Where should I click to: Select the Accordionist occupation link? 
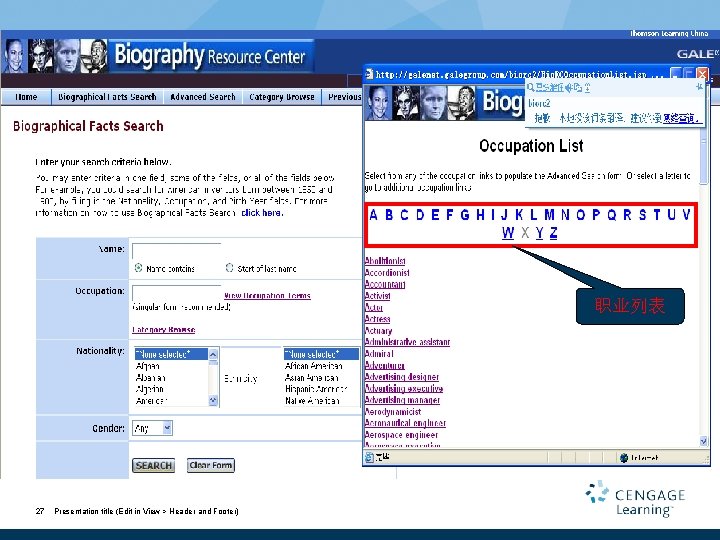point(387,272)
